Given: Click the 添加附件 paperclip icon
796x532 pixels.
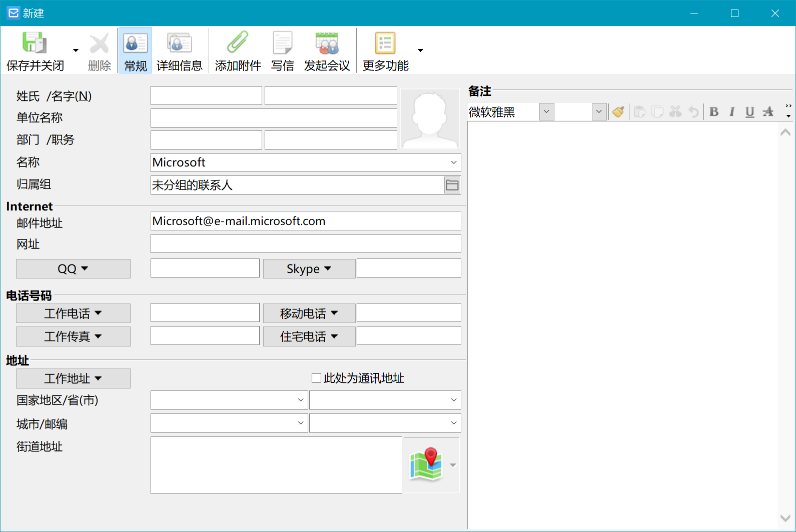Looking at the screenshot, I should [x=238, y=42].
